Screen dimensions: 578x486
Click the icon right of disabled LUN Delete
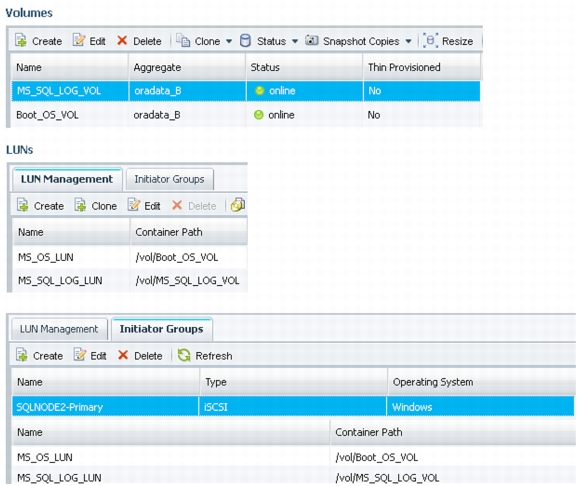click(x=238, y=205)
